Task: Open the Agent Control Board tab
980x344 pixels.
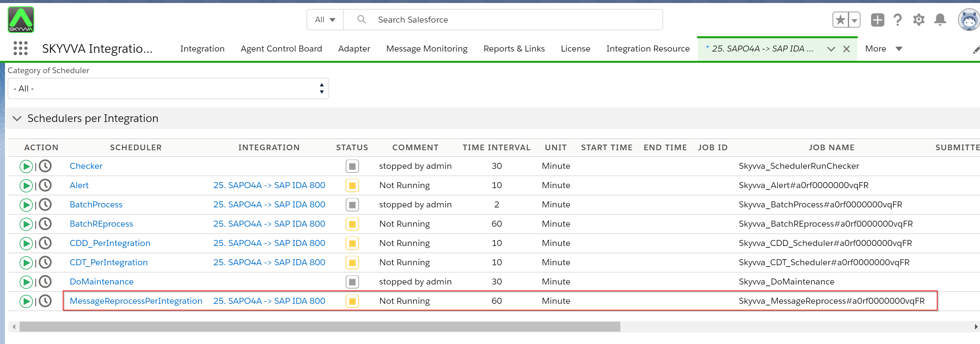Action: tap(281, 49)
